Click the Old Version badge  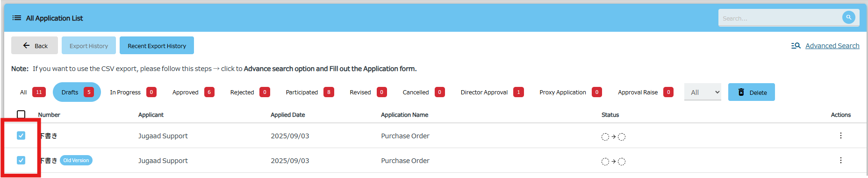point(76,160)
